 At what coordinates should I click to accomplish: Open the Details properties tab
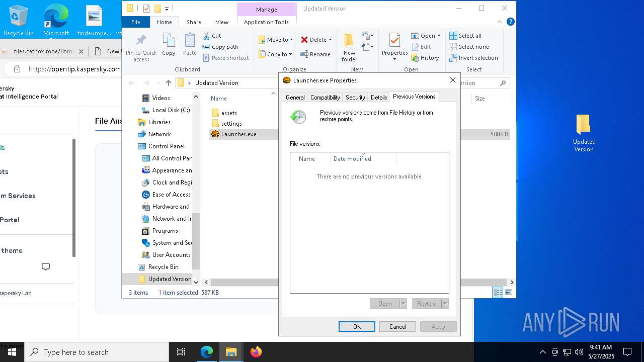tap(379, 98)
